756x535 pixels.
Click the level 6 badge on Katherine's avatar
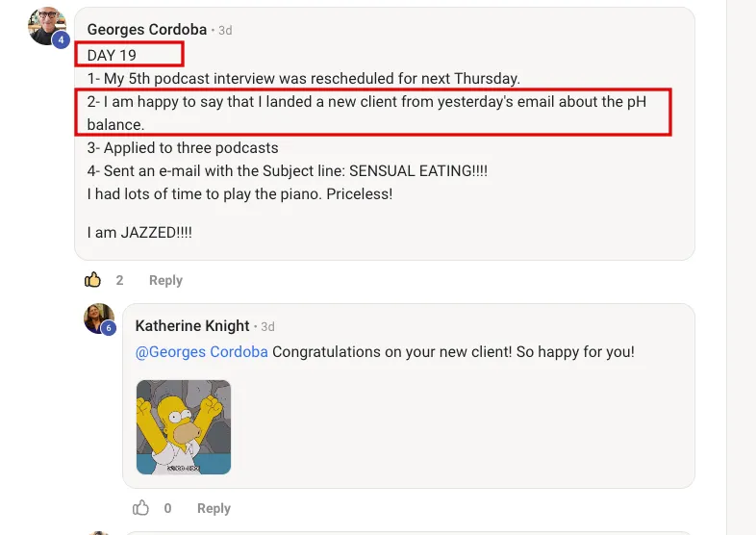[x=109, y=328]
